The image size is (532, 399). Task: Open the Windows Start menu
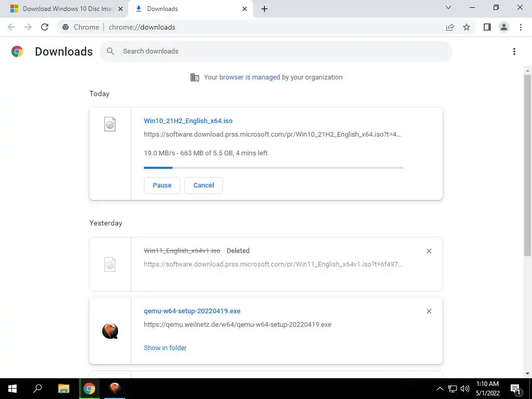tap(12, 389)
